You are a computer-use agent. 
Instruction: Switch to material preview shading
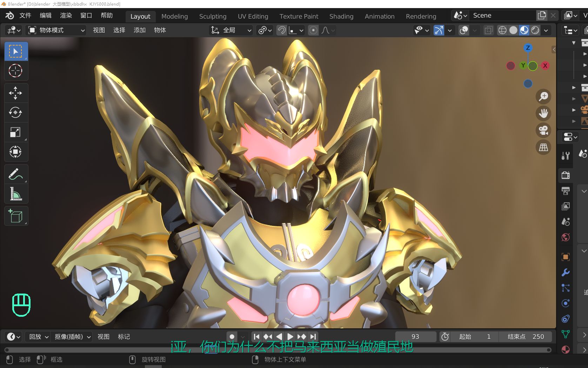(524, 30)
